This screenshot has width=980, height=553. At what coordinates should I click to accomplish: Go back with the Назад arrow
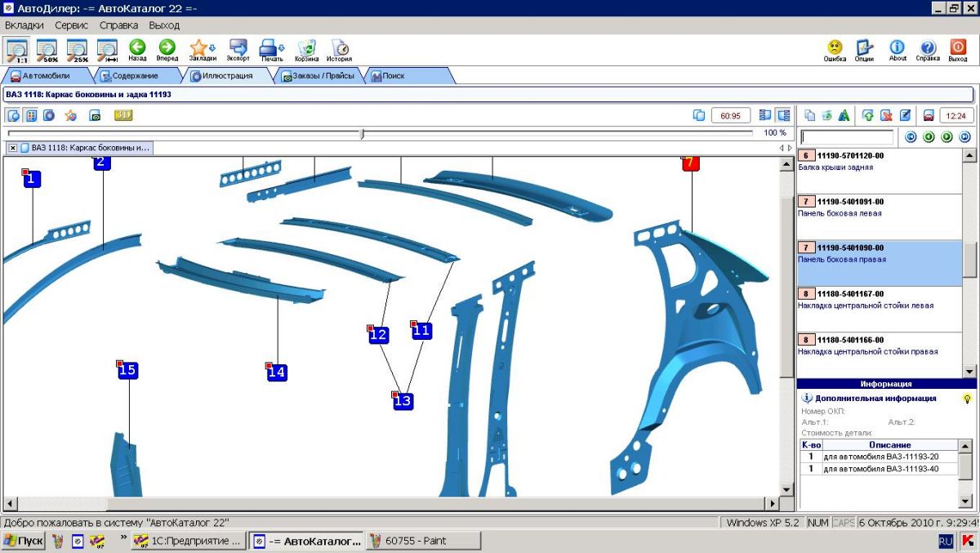[x=137, y=50]
